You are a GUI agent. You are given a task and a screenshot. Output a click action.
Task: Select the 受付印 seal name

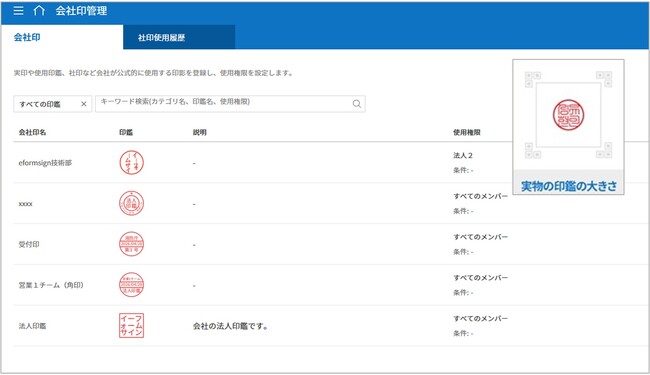(29, 244)
